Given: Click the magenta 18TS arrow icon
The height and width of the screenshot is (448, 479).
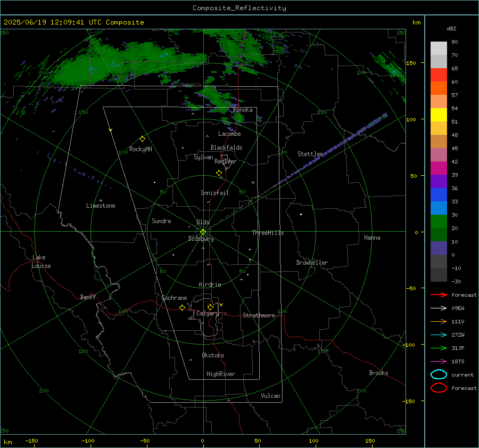Looking at the screenshot, I should 439,362.
